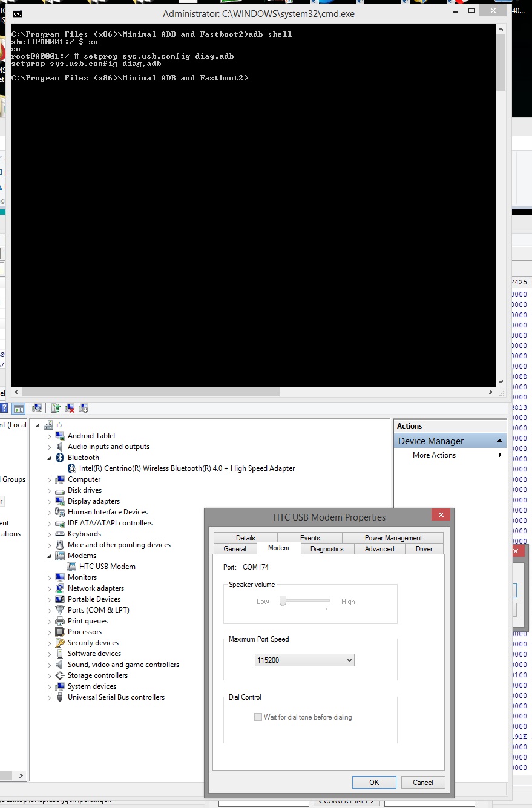Click the Uninstall device toolbar icon
532x808 pixels.
click(70, 409)
